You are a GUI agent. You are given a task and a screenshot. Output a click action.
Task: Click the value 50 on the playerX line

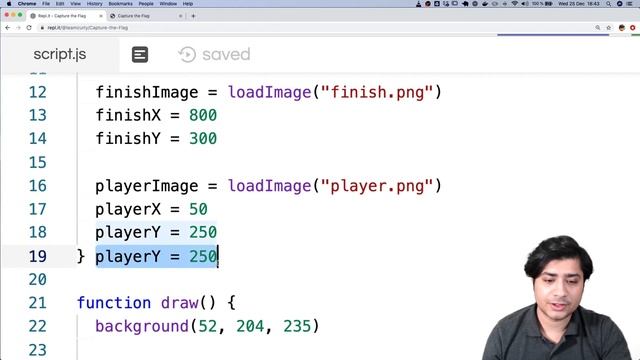point(198,209)
